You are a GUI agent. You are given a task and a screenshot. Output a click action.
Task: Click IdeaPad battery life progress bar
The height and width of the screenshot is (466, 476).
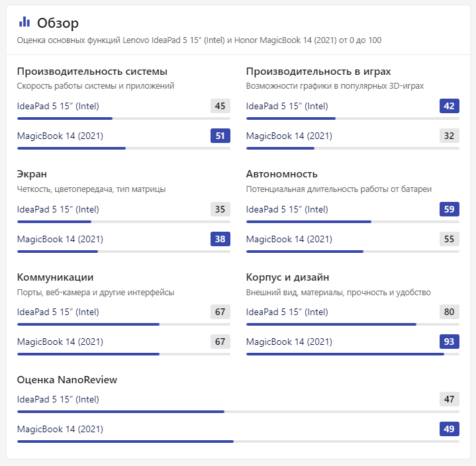[353, 222]
